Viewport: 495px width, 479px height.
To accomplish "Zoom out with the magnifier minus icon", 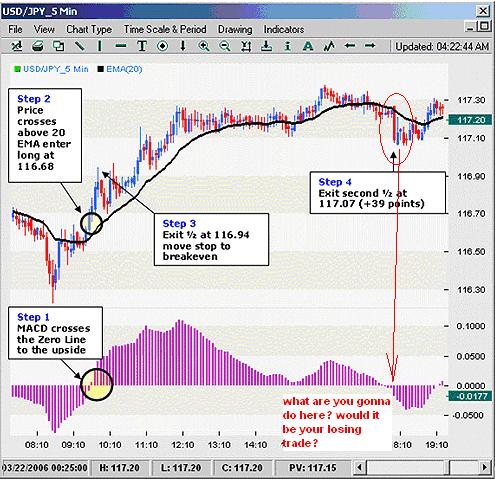I will pos(224,46).
